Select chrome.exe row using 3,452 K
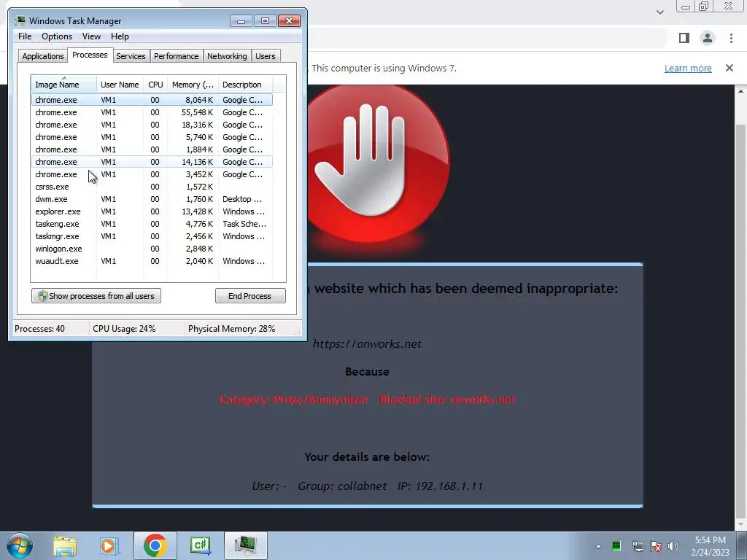The height and width of the screenshot is (560, 747). click(152, 174)
